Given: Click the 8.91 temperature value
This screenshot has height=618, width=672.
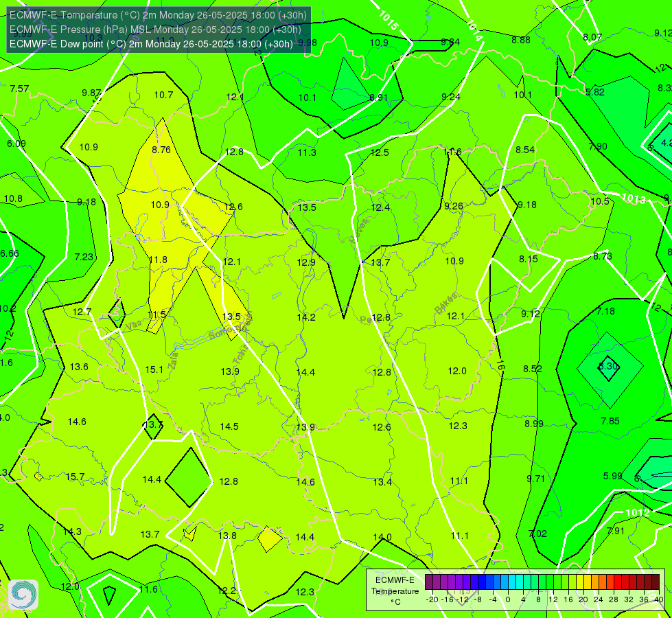Looking at the screenshot, I should 378,98.
